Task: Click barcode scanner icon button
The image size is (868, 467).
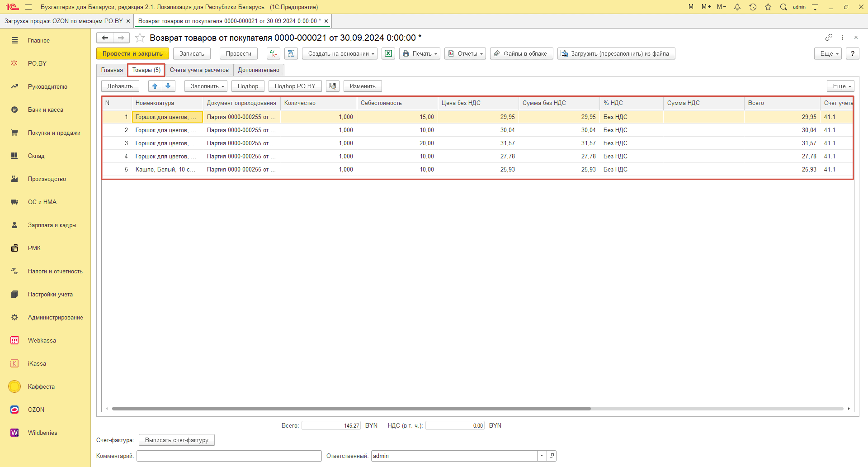Action: coord(333,86)
